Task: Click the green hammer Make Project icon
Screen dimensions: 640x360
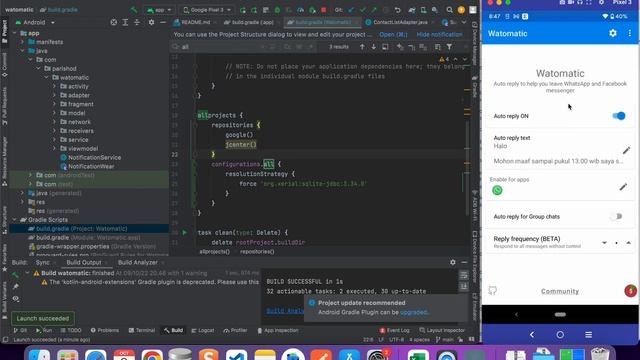Action: (x=134, y=10)
